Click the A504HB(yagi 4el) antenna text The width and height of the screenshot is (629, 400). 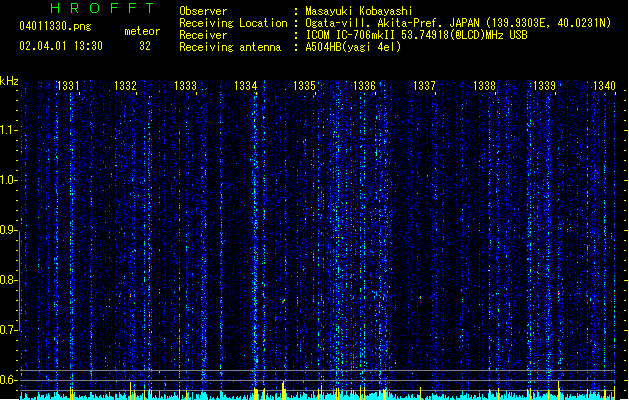tap(353, 47)
